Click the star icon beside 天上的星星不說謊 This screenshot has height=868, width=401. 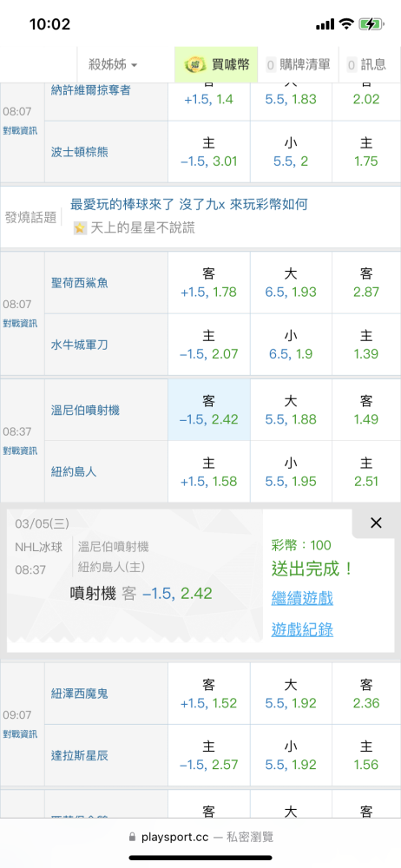tap(80, 228)
